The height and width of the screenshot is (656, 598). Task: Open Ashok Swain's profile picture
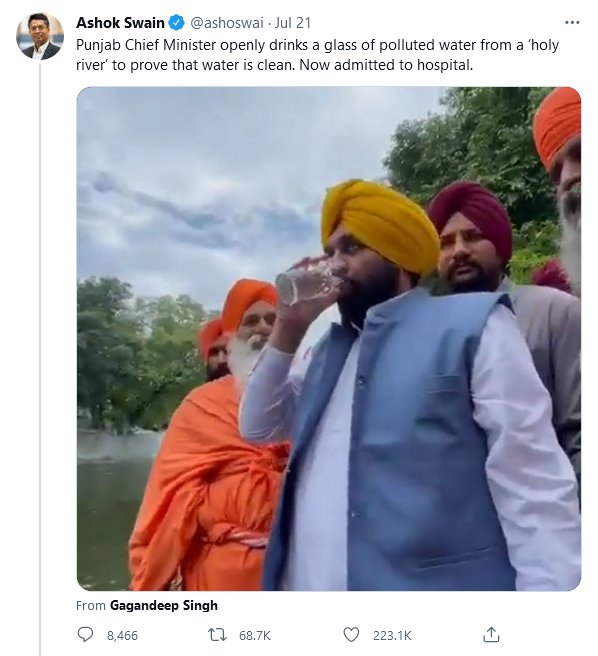tap(40, 36)
